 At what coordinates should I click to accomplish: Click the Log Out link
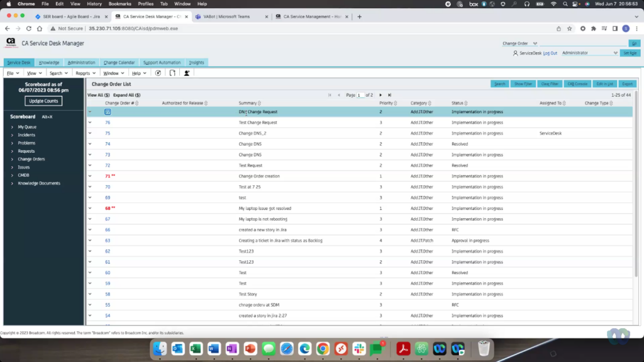[550, 53]
